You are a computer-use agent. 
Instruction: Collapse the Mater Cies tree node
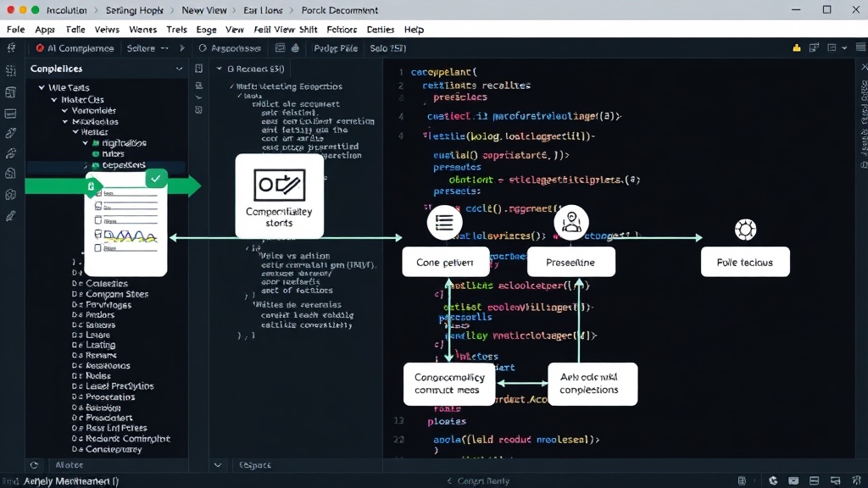(53, 100)
